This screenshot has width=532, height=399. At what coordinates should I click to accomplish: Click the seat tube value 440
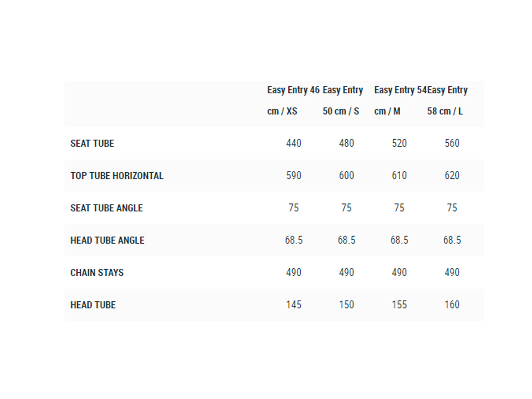click(x=294, y=143)
